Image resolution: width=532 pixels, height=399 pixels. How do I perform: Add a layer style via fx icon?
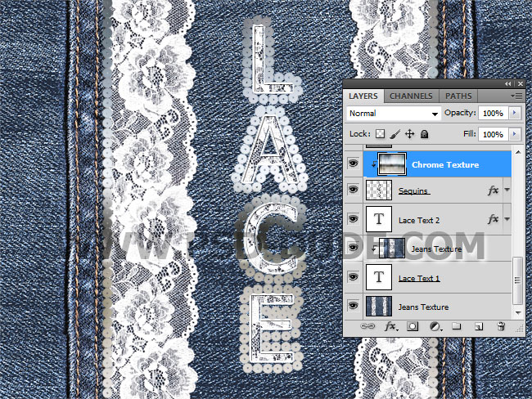(x=390, y=326)
